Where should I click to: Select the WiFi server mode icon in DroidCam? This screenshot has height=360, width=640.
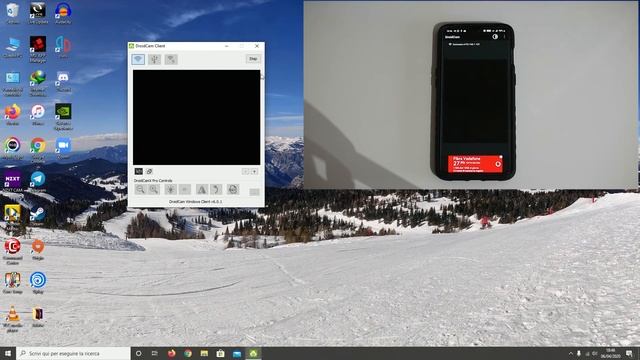[x=171, y=59]
